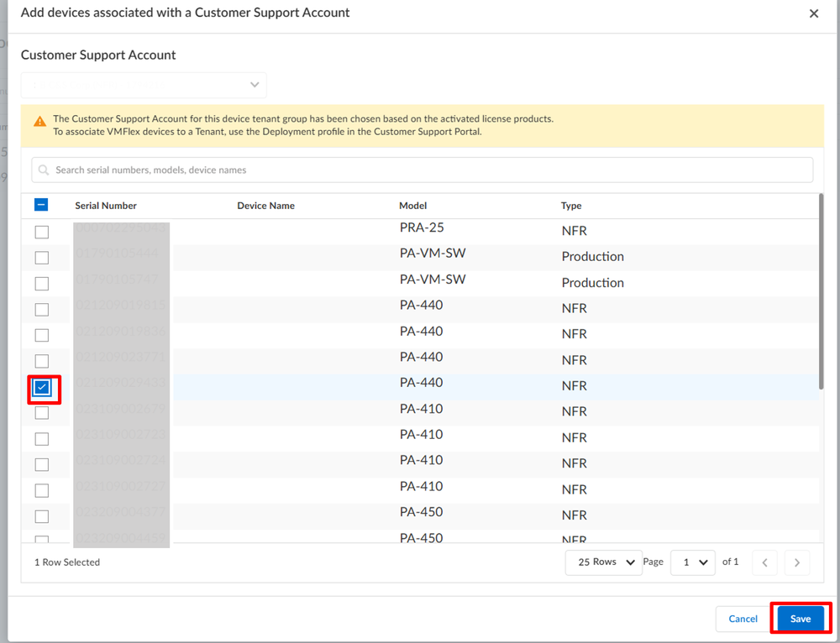Image resolution: width=840 pixels, height=643 pixels.
Task: Click NFR type for serial 023109002727
Action: pyautogui.click(x=575, y=489)
